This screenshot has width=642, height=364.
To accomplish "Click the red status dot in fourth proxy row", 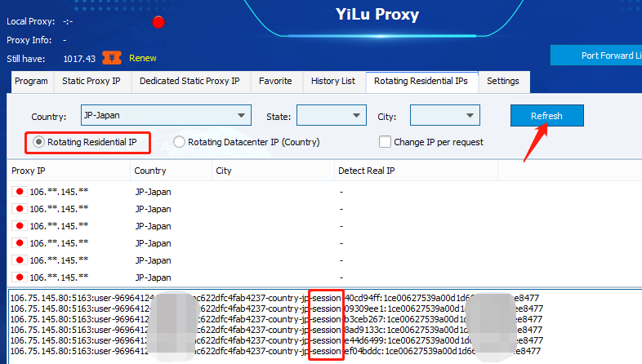I will pos(20,243).
